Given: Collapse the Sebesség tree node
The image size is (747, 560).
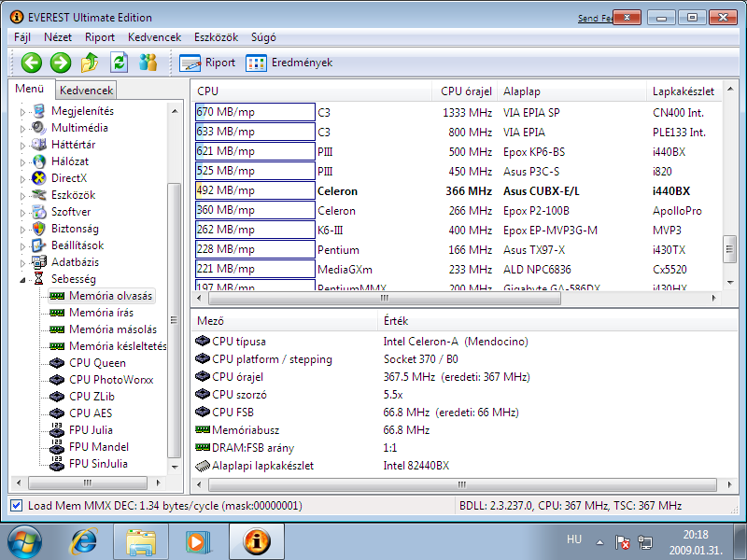Looking at the screenshot, I should [22, 280].
